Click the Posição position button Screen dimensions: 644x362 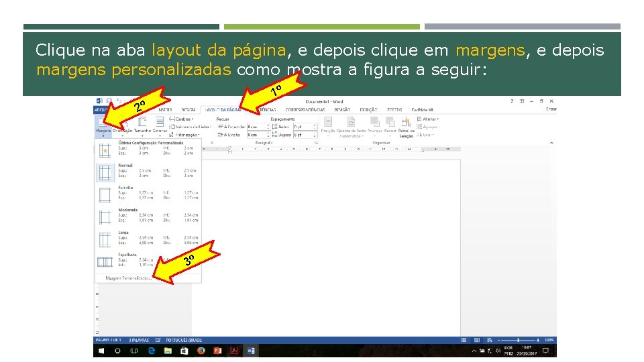point(328,126)
